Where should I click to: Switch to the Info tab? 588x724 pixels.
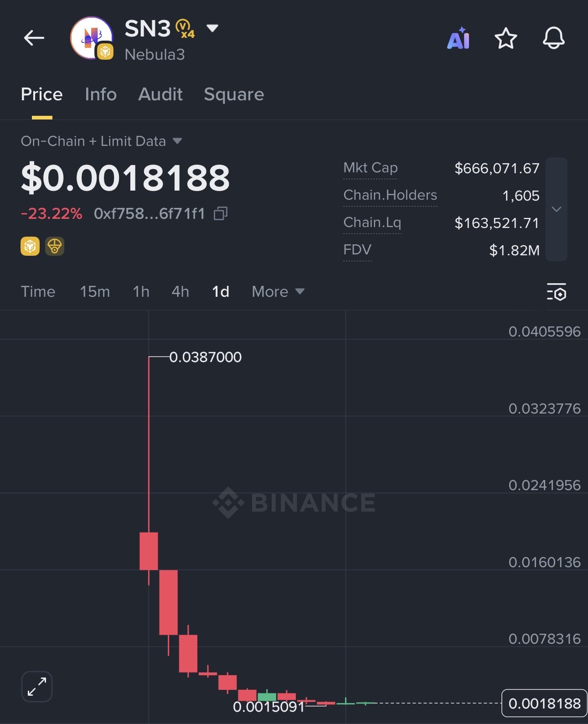tap(101, 94)
